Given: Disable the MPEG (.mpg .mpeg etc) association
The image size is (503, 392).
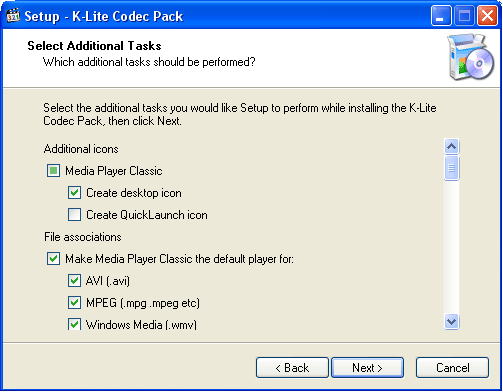Looking at the screenshot, I should click(74, 303).
